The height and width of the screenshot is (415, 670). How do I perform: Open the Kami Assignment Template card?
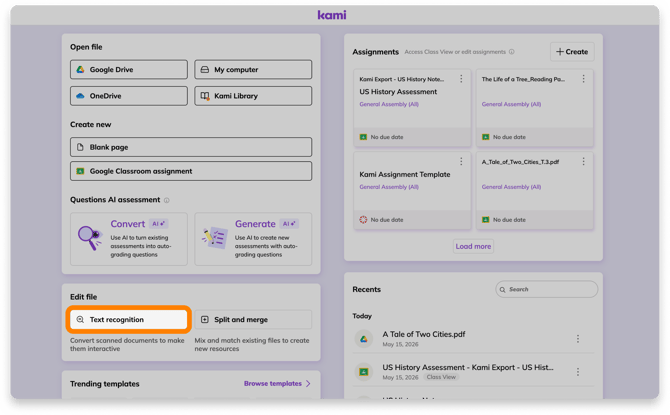pos(412,191)
